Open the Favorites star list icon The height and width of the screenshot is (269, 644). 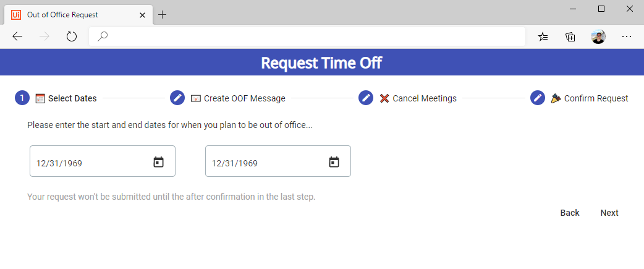(x=543, y=37)
